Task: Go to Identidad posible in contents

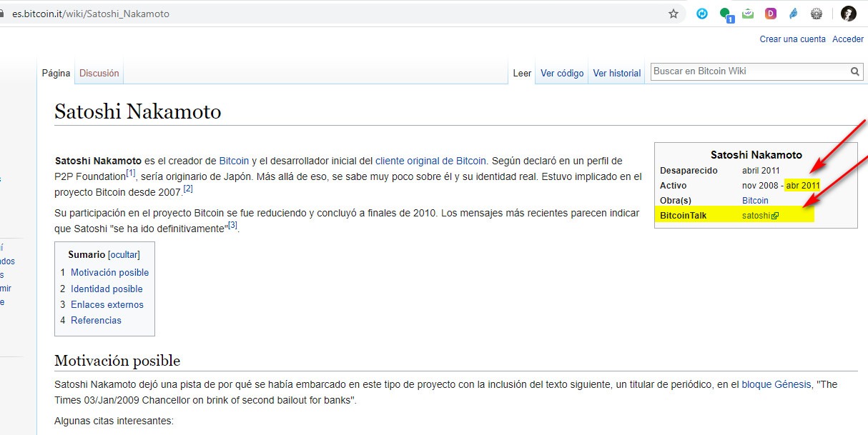Action: pos(107,289)
